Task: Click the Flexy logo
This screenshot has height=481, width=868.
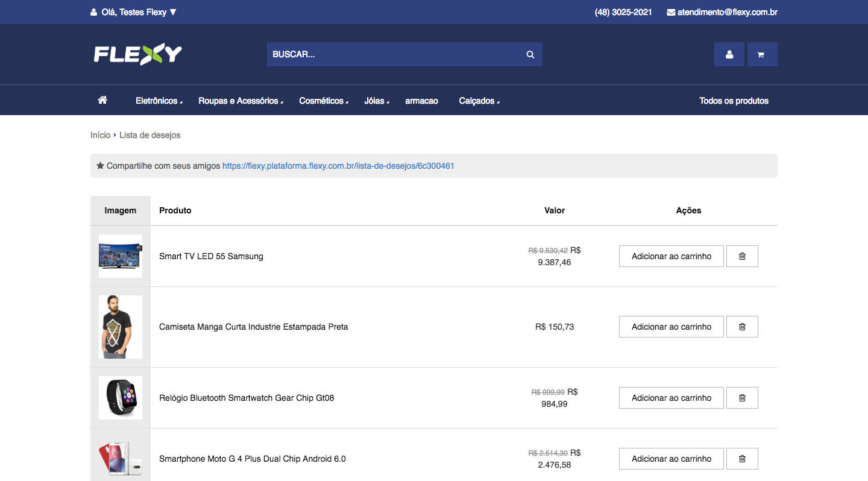Action: click(x=137, y=54)
